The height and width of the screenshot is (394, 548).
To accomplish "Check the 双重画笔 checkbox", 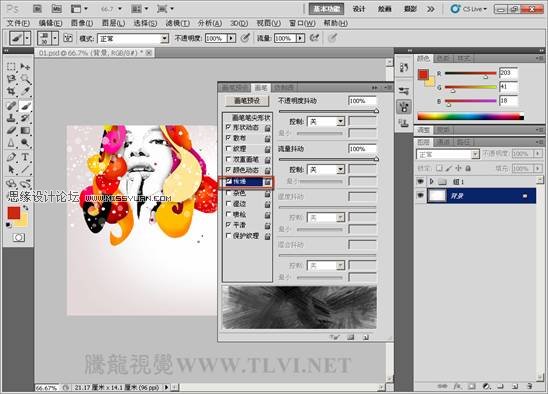I will 228,159.
